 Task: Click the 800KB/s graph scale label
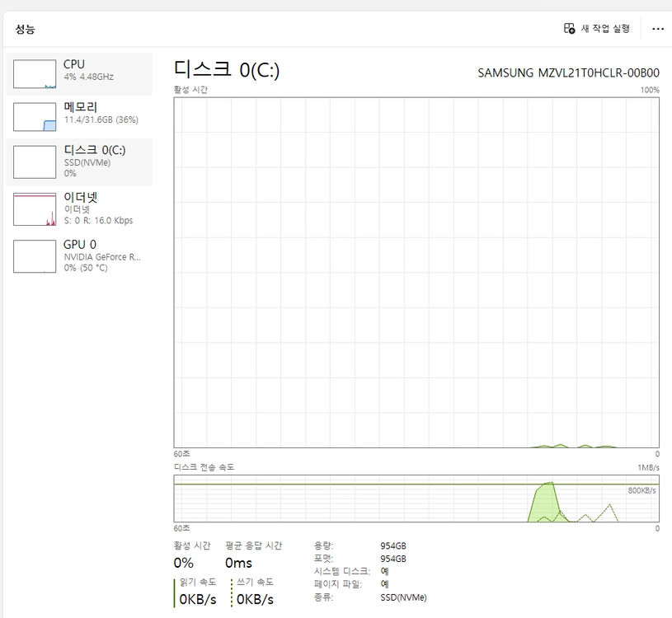coord(641,490)
